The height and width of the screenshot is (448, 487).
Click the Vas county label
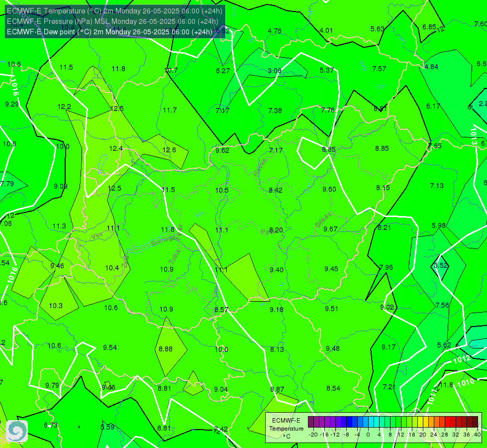click(97, 236)
